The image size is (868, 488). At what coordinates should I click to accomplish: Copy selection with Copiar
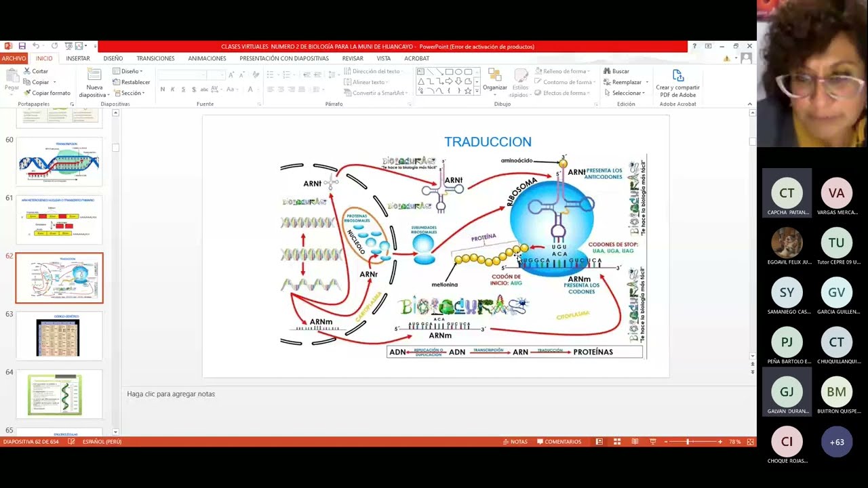coord(36,82)
